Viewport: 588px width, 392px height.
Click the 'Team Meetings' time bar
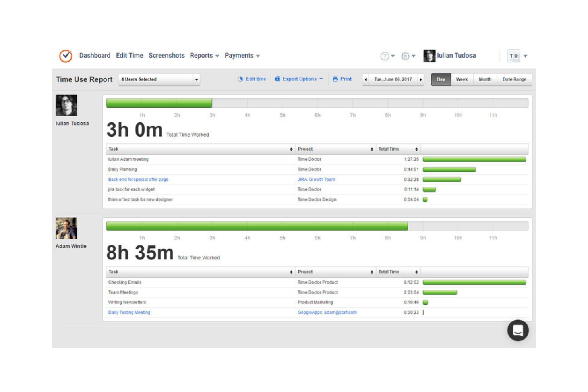pyautogui.click(x=440, y=292)
